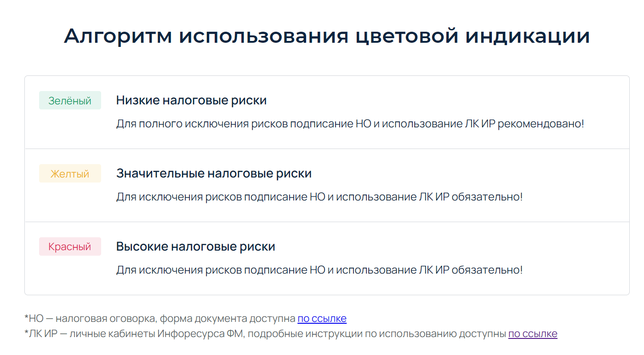
Task: Select the Желтый color badge
Action: 70,173
